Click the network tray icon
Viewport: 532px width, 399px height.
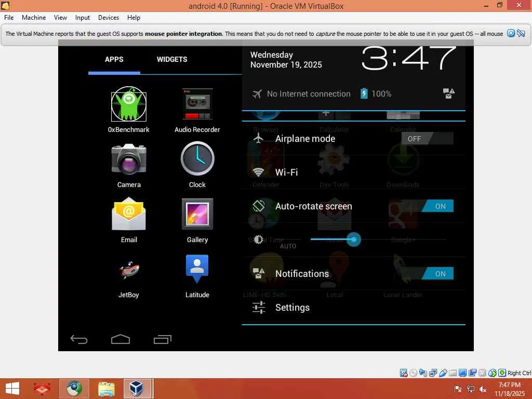[470, 389]
